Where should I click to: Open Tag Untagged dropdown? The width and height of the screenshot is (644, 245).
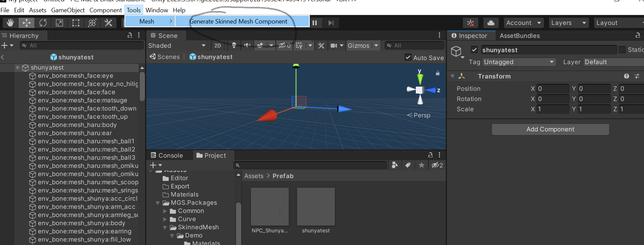tap(519, 62)
